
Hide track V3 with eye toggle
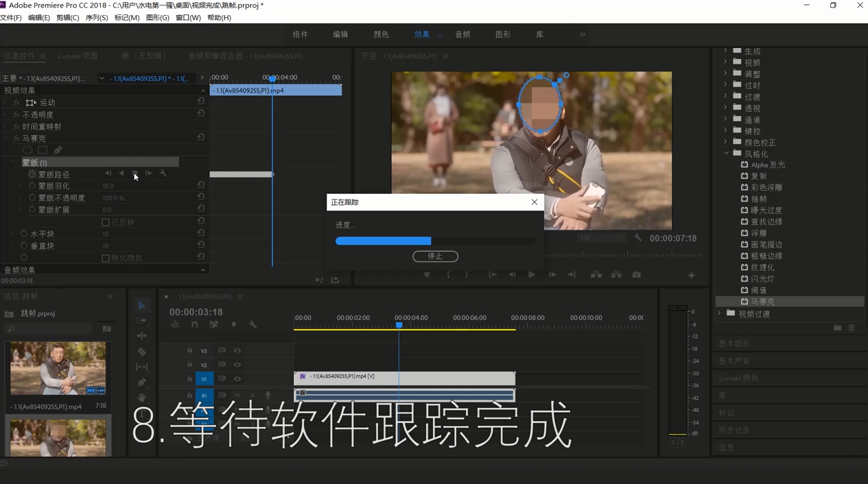point(237,350)
